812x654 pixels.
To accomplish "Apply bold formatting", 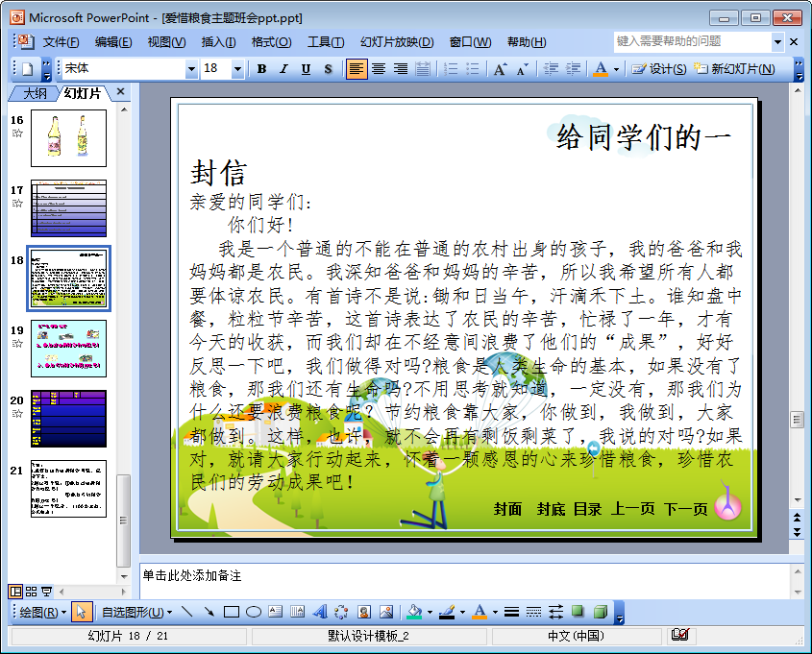I will coord(262,69).
